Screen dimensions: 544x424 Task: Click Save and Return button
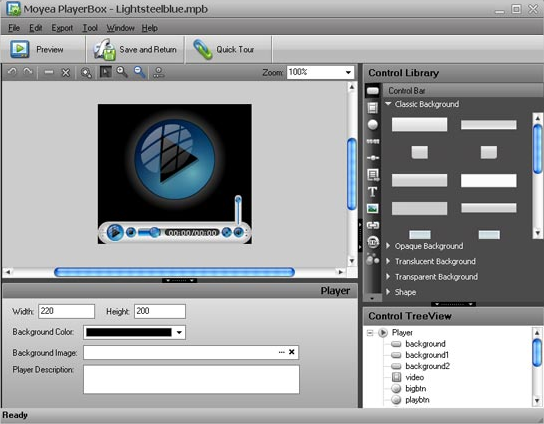136,50
